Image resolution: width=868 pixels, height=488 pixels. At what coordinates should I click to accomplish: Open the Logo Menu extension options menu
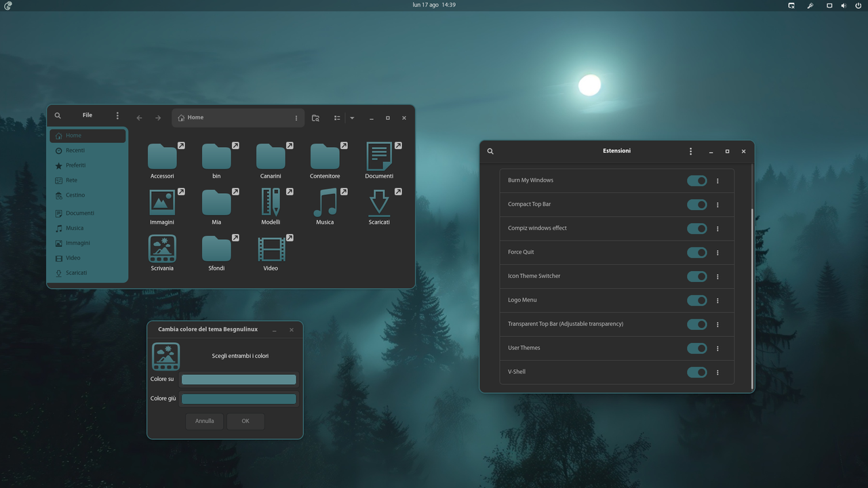pos(717,301)
